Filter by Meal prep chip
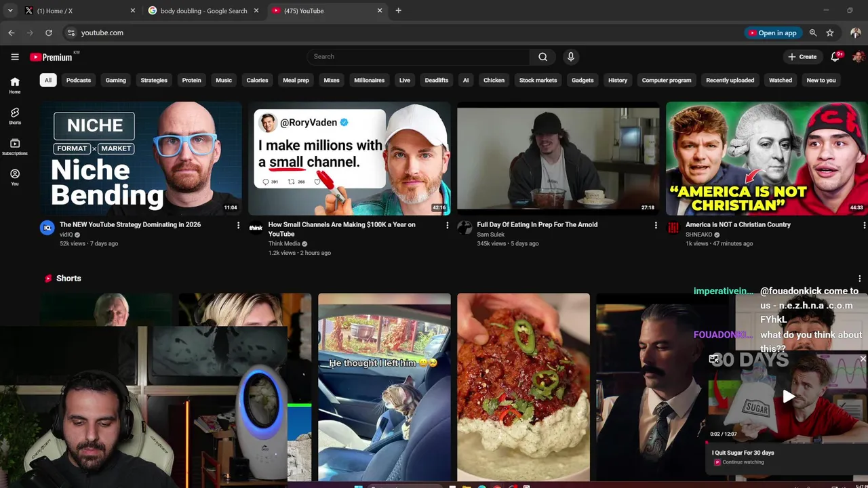 [296, 80]
